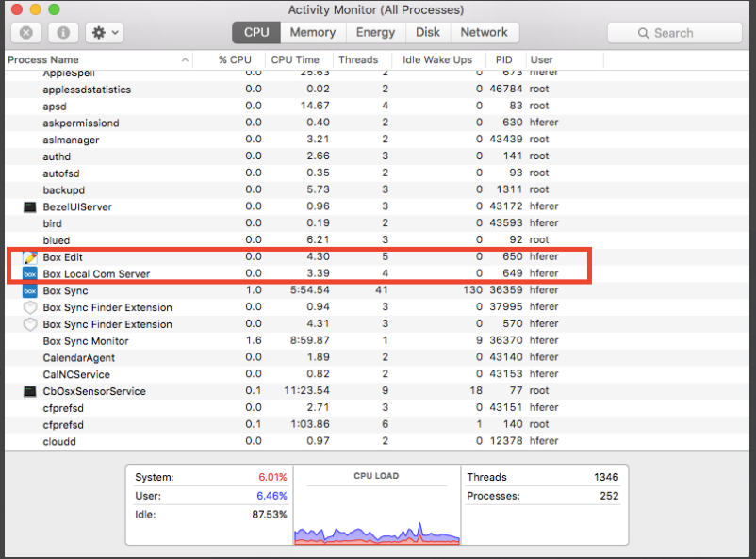The width and height of the screenshot is (756, 559).
Task: Click the search magnifier icon
Action: pos(643,33)
